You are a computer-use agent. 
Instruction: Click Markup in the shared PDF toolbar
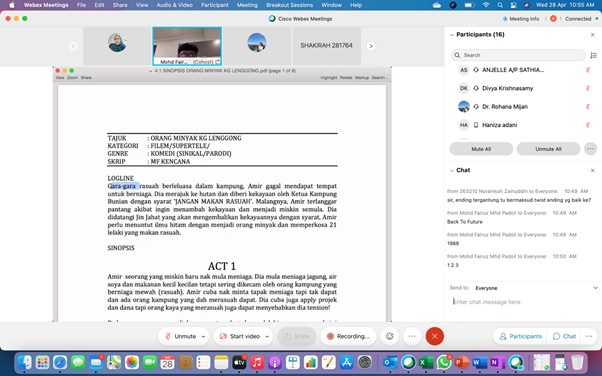pyautogui.click(x=362, y=78)
